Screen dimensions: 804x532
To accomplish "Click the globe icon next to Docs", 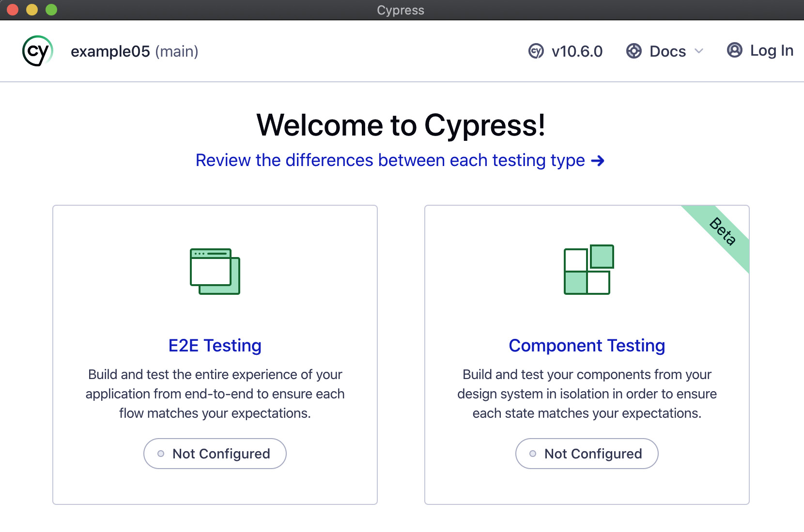I will (633, 51).
